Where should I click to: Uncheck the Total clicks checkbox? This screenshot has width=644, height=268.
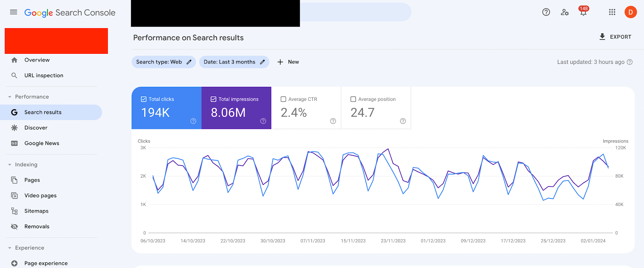(144, 99)
